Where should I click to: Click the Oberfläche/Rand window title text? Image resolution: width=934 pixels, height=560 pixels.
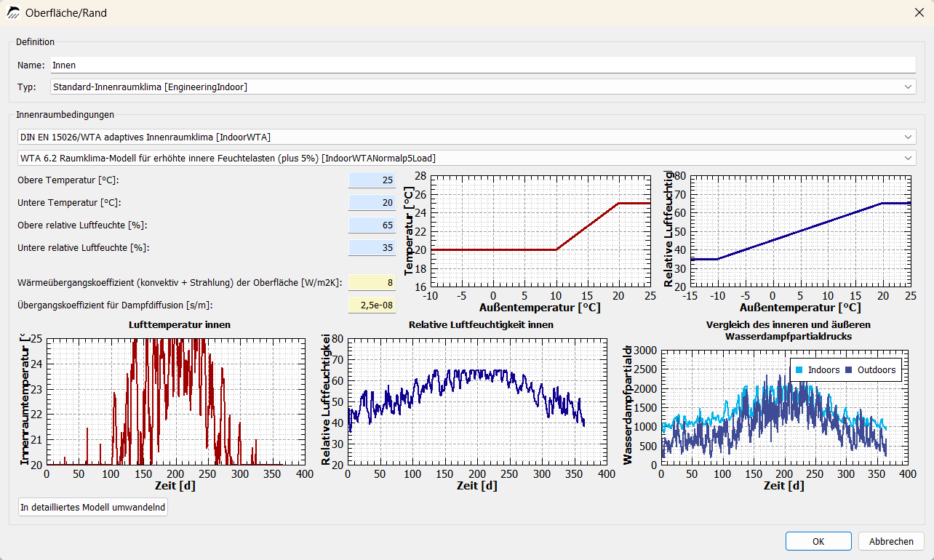pos(66,13)
